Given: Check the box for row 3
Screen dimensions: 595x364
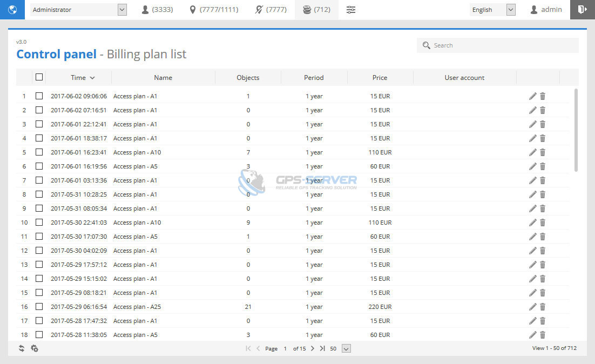Looking at the screenshot, I should [39, 124].
